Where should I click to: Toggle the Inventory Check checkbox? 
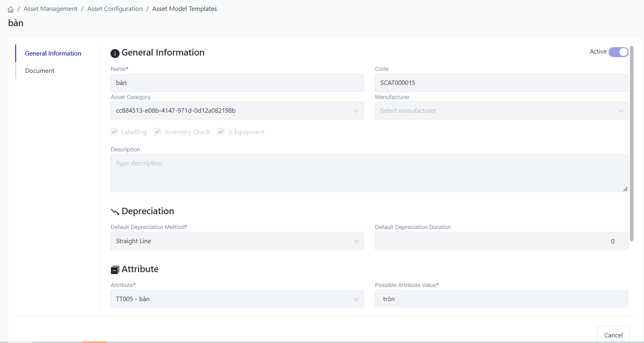point(158,132)
